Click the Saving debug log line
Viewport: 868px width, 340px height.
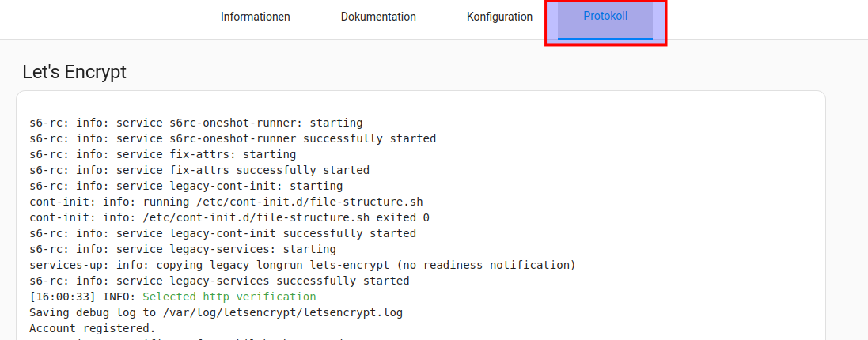(216, 312)
